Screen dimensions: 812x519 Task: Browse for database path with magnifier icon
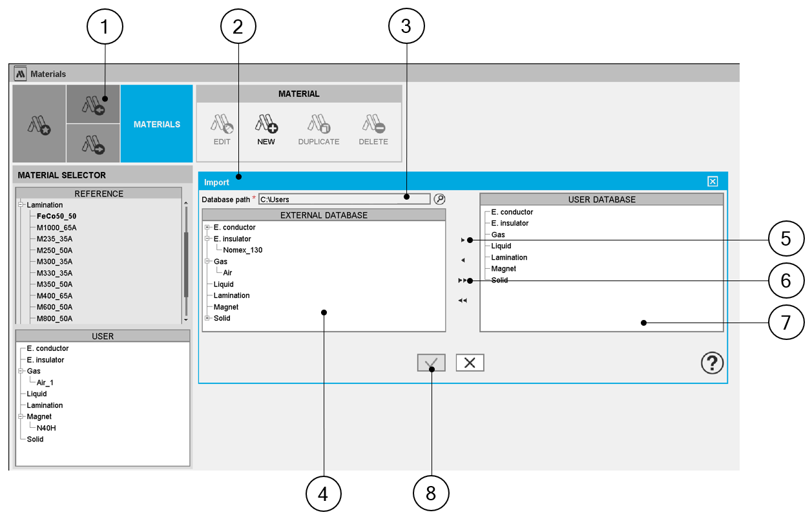pos(439,199)
